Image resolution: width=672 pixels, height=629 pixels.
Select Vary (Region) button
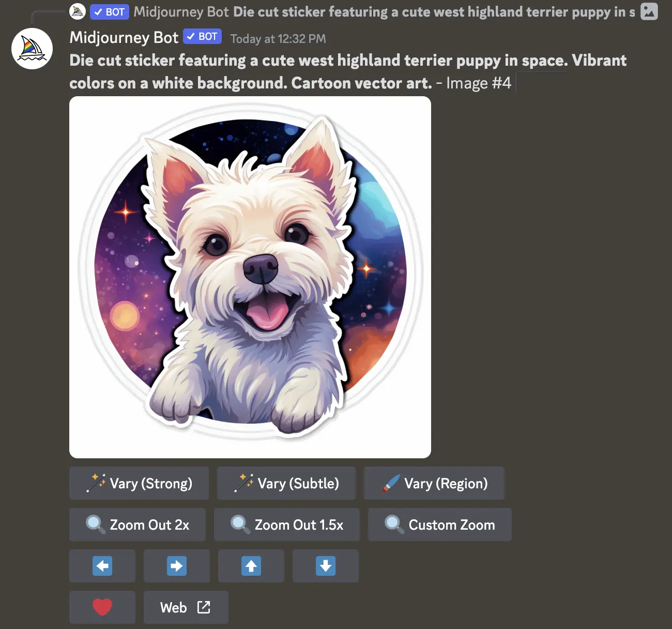434,483
